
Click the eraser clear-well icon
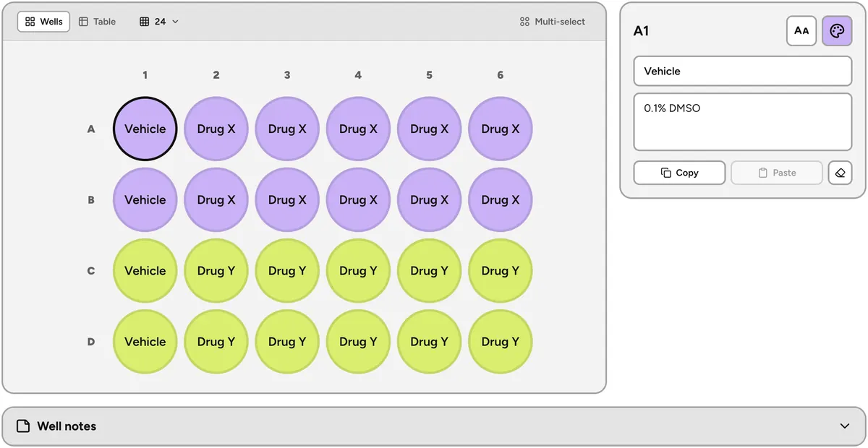840,173
